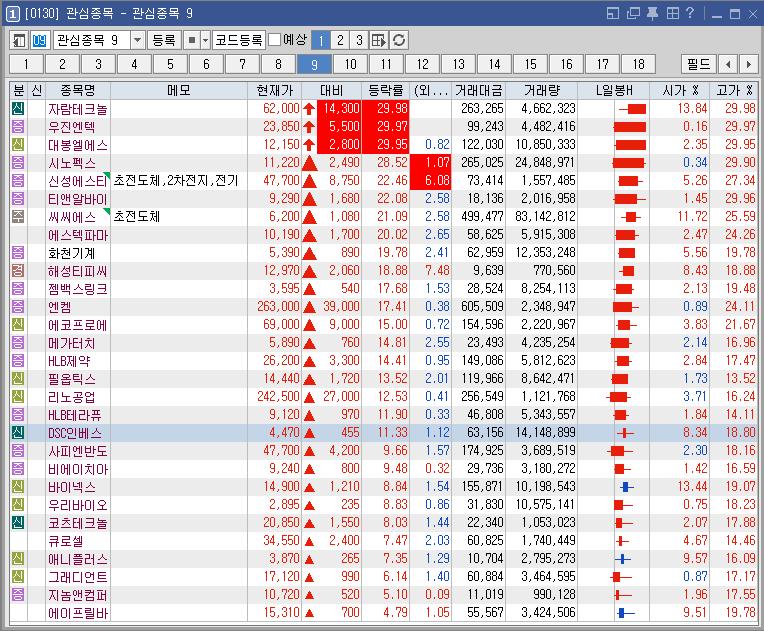
Task: Click the help question mark icon
Action: (689, 13)
